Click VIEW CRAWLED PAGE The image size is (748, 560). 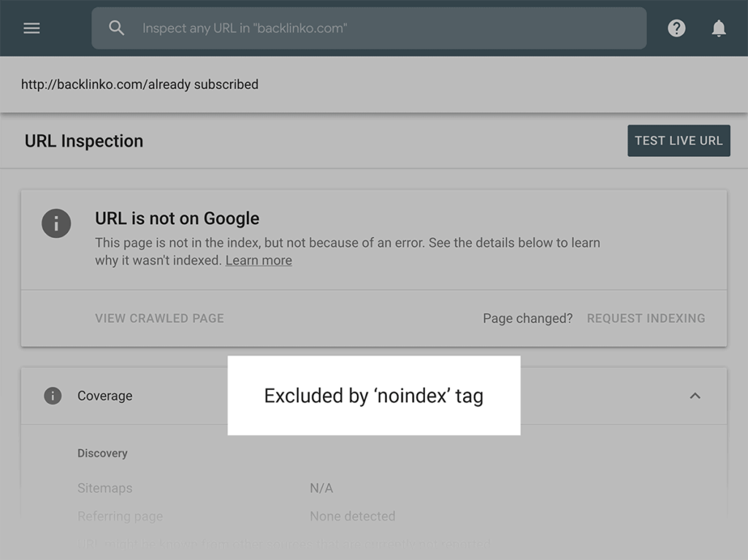(159, 318)
